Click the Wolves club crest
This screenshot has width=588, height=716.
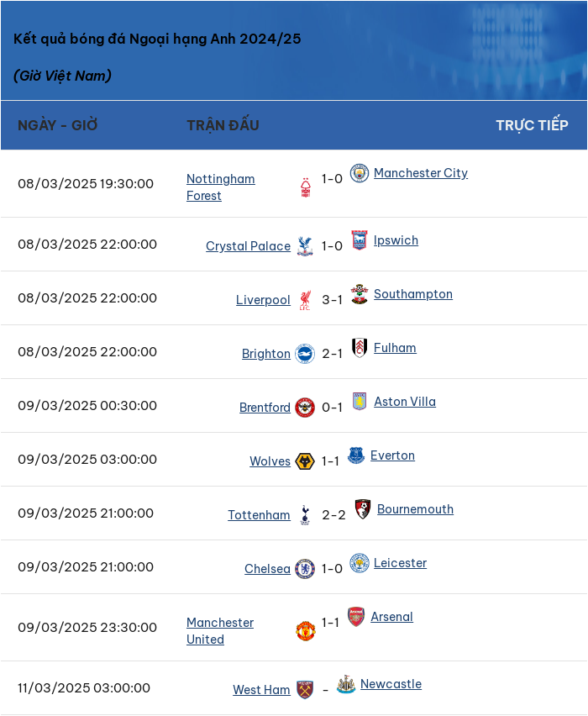pos(305,461)
